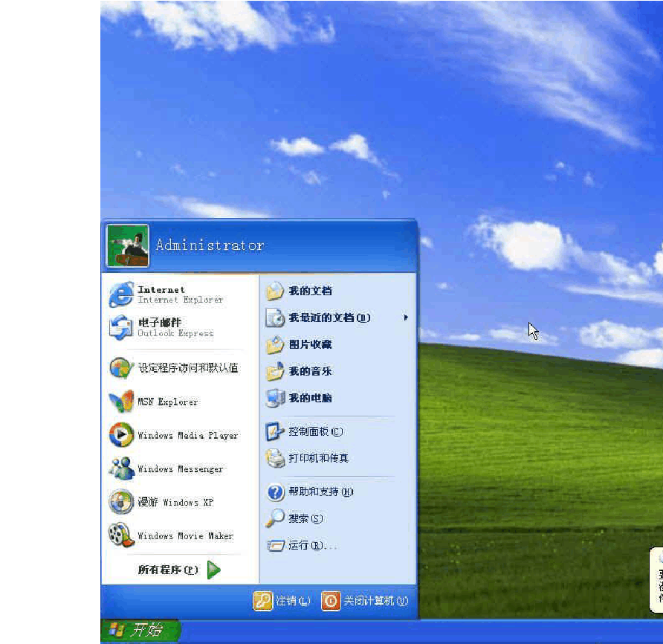Image resolution: width=663 pixels, height=644 pixels.
Task: Click the 设定程序访问和默认值 label
Action: (188, 368)
